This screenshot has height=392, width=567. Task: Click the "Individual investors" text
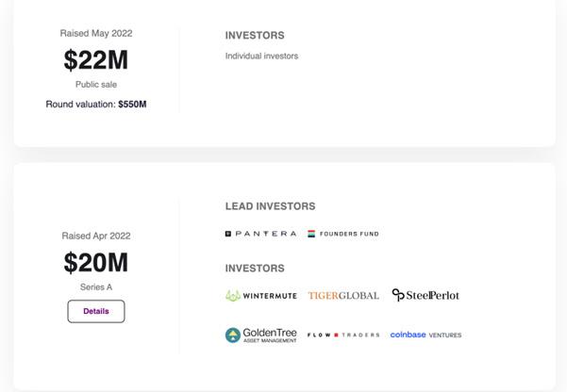click(x=261, y=57)
